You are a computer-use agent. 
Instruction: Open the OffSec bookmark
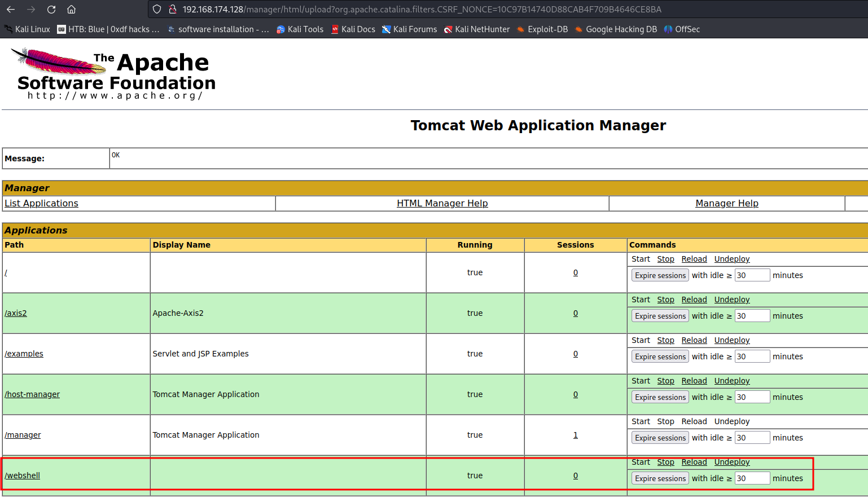682,29
